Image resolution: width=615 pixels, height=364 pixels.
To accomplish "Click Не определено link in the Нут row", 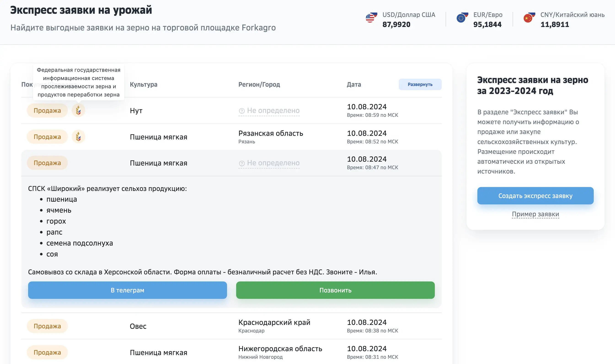I will pos(269,111).
